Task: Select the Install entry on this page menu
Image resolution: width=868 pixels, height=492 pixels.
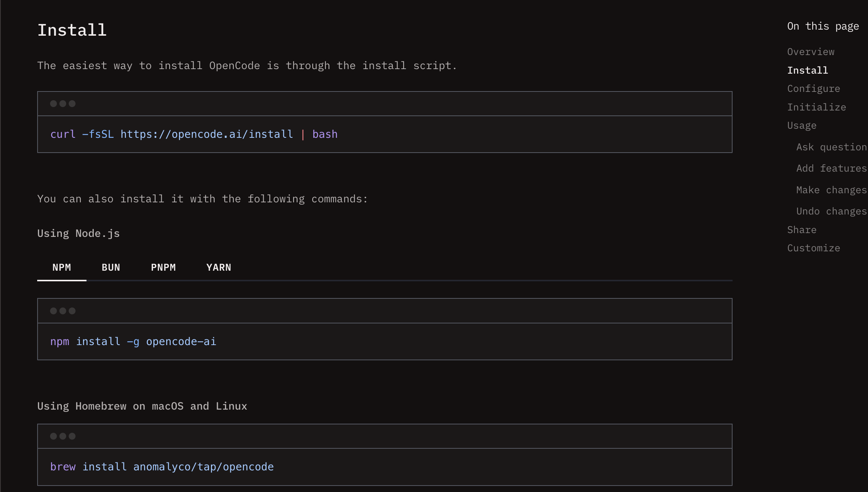Action: 807,70
